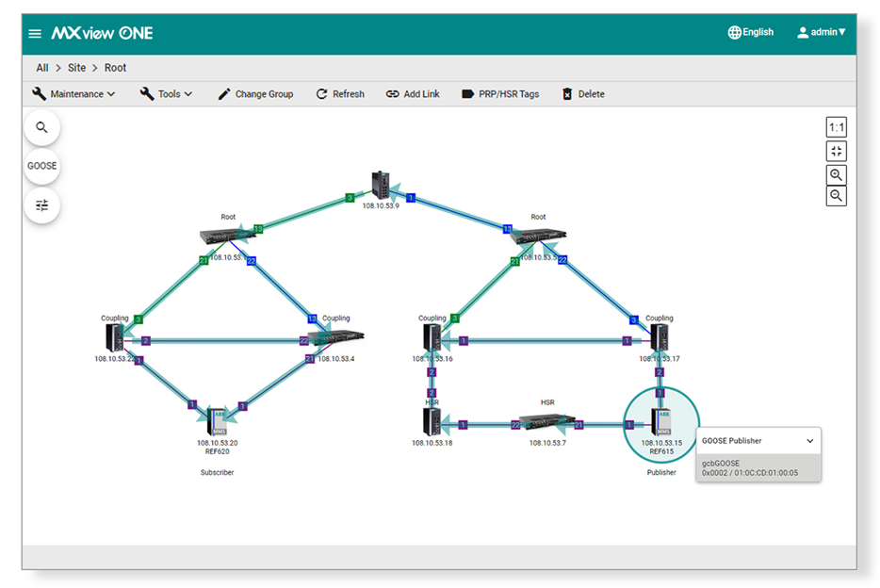Image resolution: width=880 pixels, height=588 pixels.
Task: Click the zoom out magnifier
Action: point(836,196)
